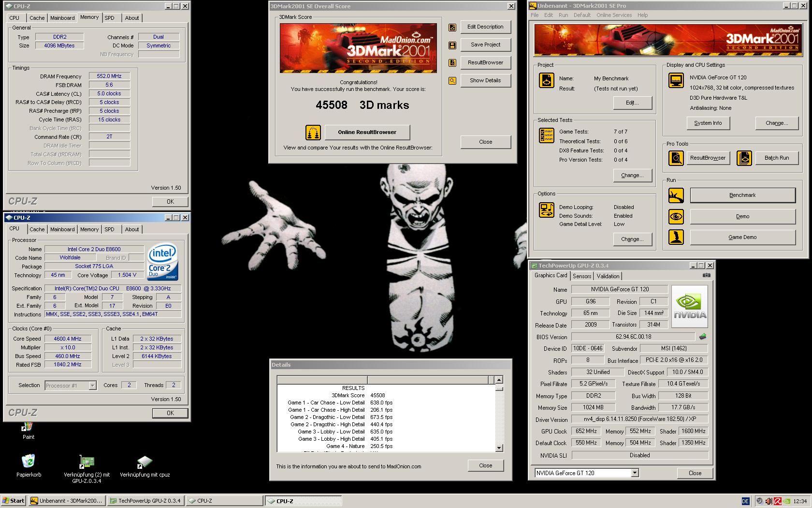Screen dimensions: 812x508
Task: Switch to Mainboard tab in upper CPU-Z
Action: [62, 18]
